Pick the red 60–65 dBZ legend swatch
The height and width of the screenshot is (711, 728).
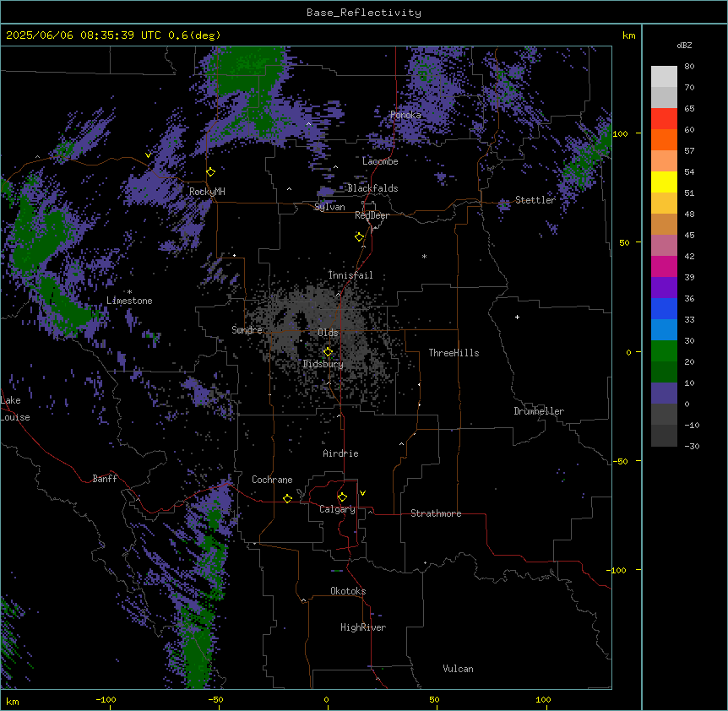tap(664, 118)
